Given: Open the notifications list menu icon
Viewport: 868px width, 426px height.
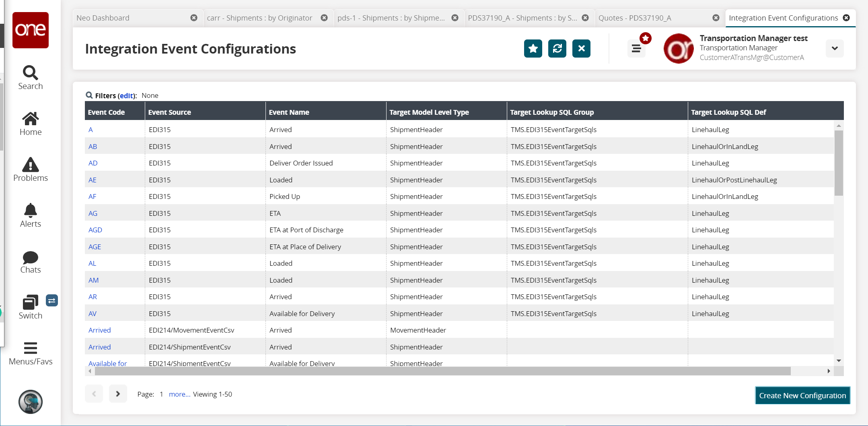Looking at the screenshot, I should coord(636,49).
